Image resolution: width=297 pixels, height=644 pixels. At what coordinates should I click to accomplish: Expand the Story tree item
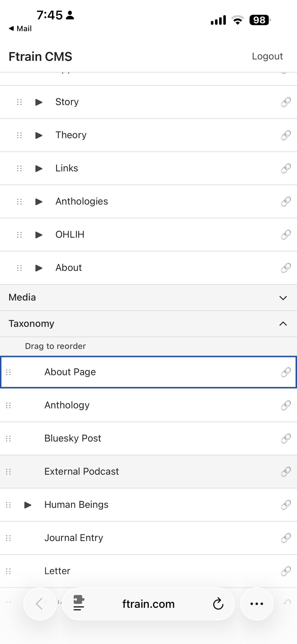pyautogui.click(x=39, y=102)
